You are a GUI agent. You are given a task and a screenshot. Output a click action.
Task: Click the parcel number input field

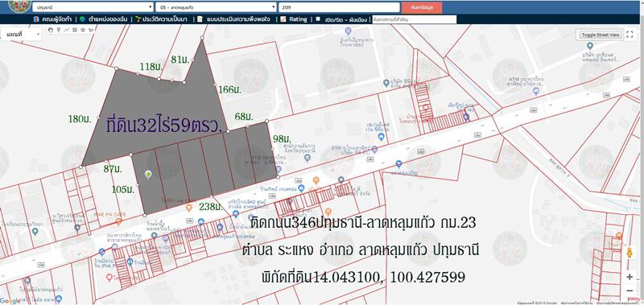339,7
